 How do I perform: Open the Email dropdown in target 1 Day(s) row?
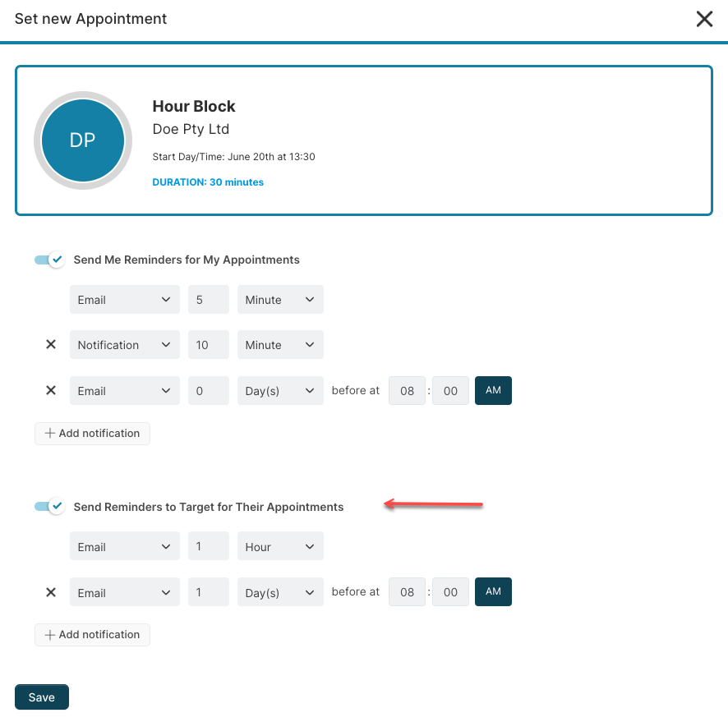[124, 591]
